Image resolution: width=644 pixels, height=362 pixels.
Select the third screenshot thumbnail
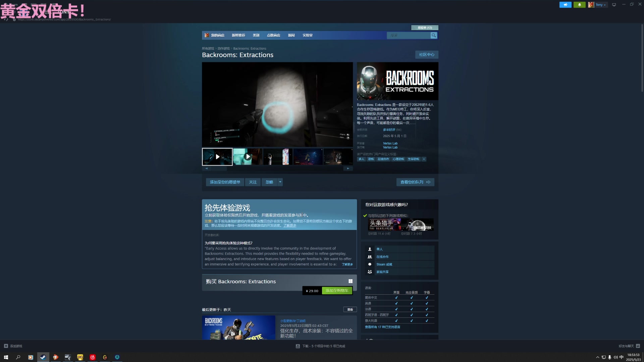(x=278, y=157)
